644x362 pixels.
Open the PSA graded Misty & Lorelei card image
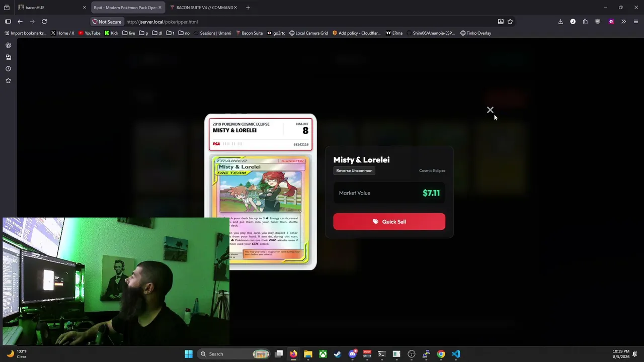click(x=261, y=192)
